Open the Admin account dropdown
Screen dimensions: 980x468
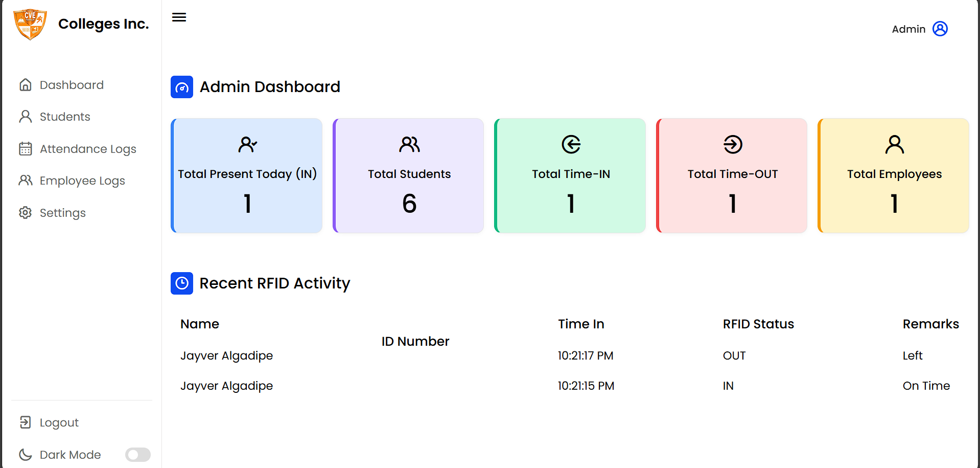pos(920,29)
